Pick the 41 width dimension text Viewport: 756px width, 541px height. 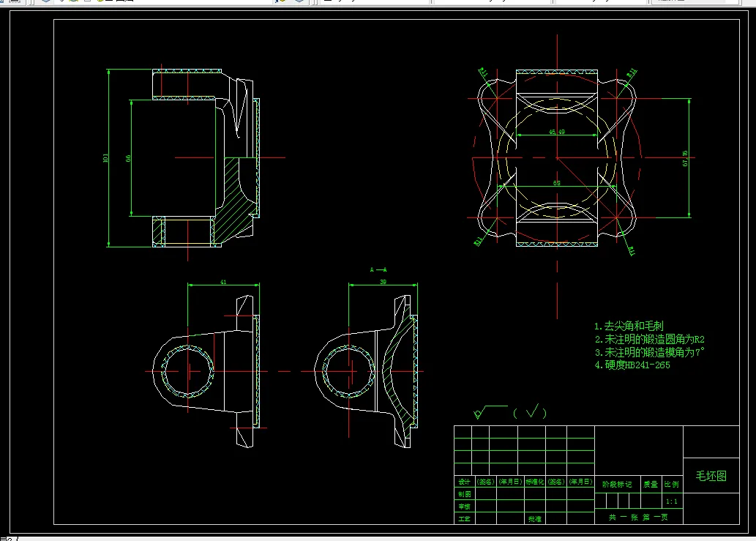(223, 282)
